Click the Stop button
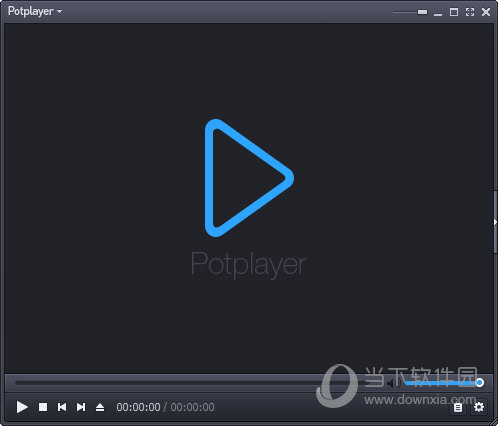 coord(43,407)
